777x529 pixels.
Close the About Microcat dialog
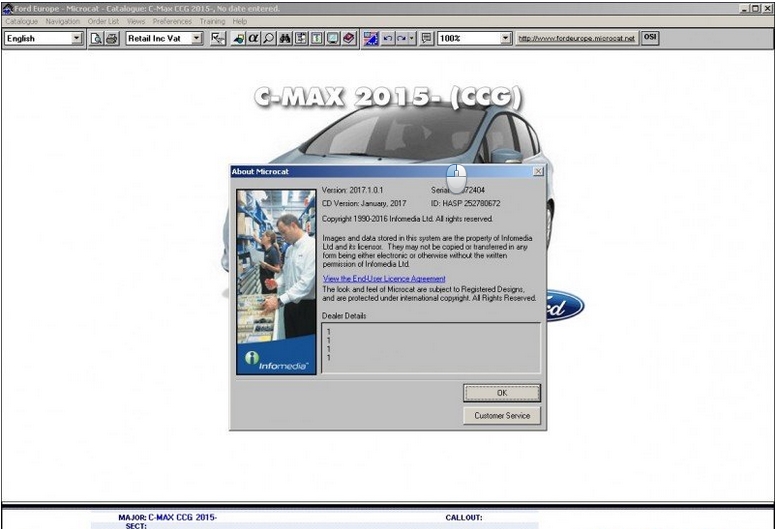(x=538, y=171)
